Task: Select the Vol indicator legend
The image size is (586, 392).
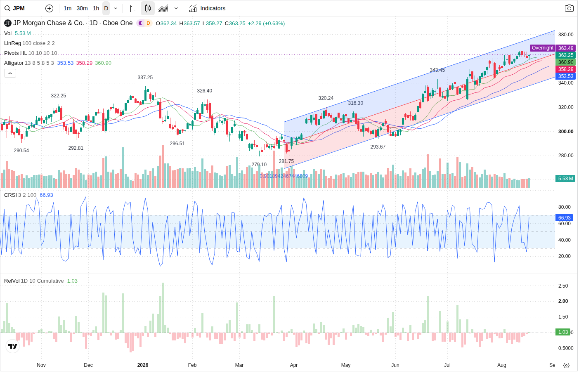Action: [x=8, y=33]
